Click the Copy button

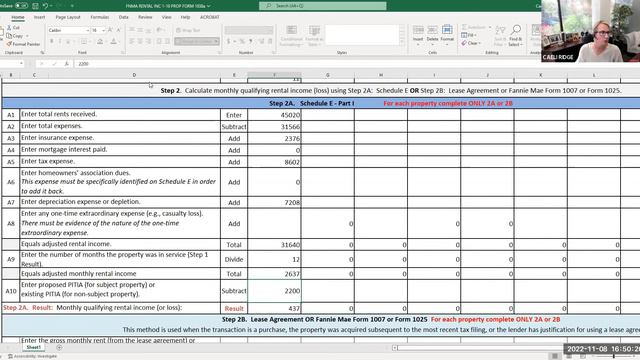(x=15, y=36)
